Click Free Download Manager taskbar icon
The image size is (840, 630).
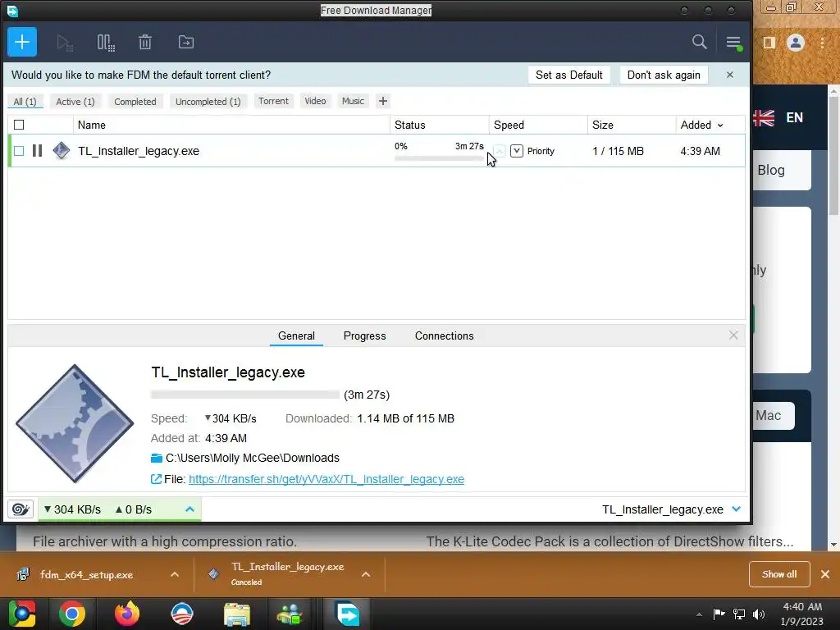(347, 614)
